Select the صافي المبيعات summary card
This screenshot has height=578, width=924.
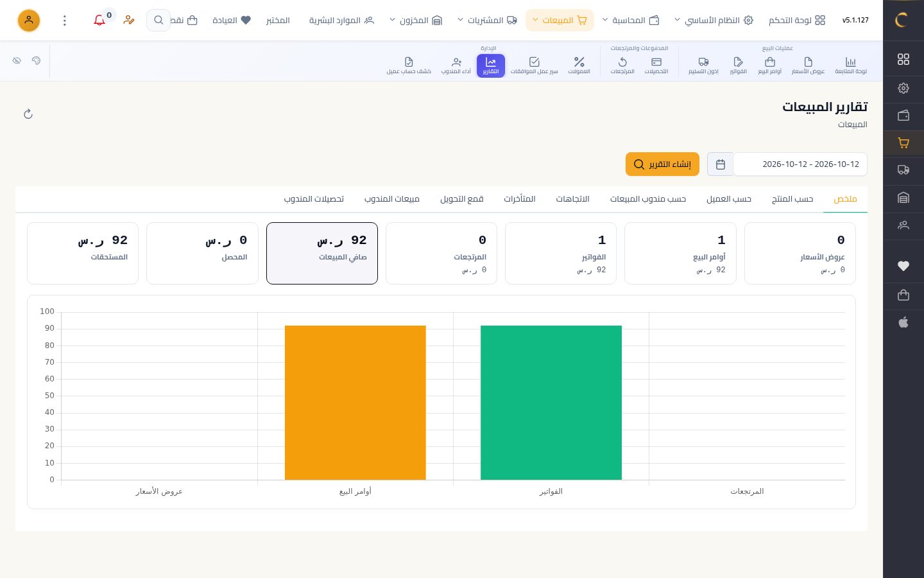(322, 253)
